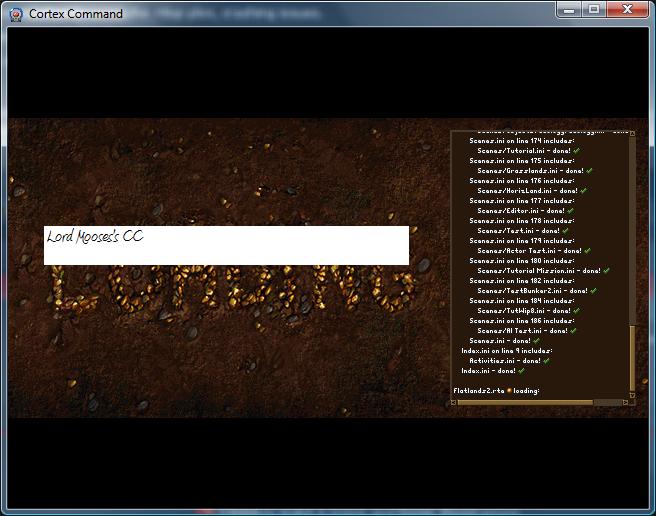Viewport: 656px width, 516px height.
Task: Click the Flatlands2.rte loading line
Action: 495,390
